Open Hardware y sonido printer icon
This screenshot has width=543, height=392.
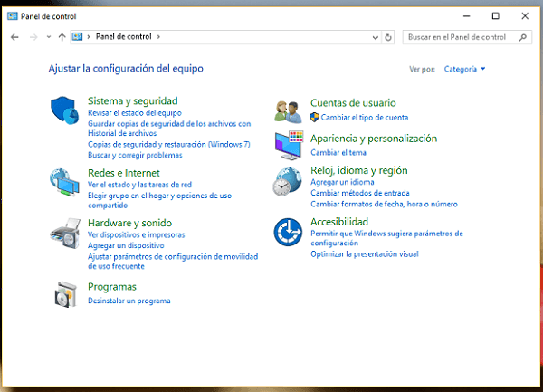(x=65, y=233)
